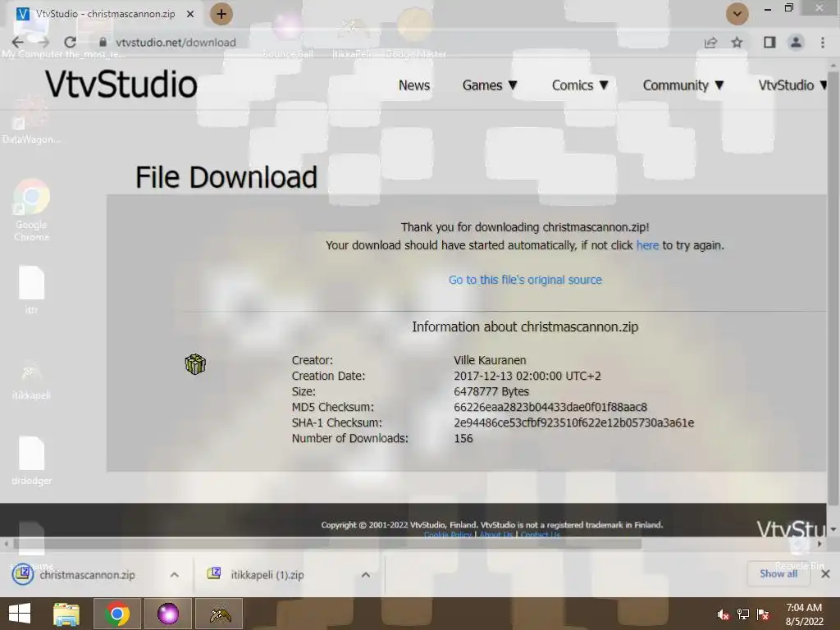Minimize the Chrome window

(768, 8)
